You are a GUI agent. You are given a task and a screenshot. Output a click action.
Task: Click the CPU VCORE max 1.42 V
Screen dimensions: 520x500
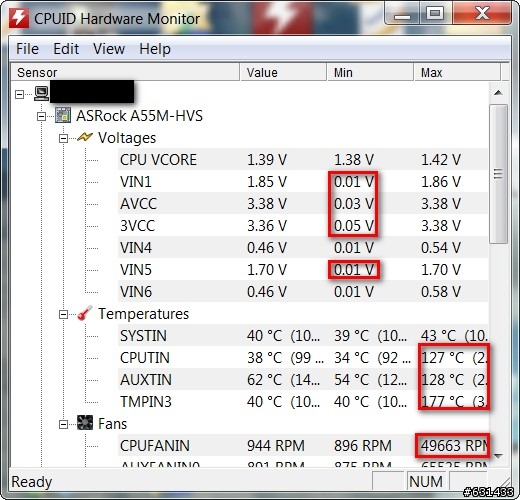(441, 160)
